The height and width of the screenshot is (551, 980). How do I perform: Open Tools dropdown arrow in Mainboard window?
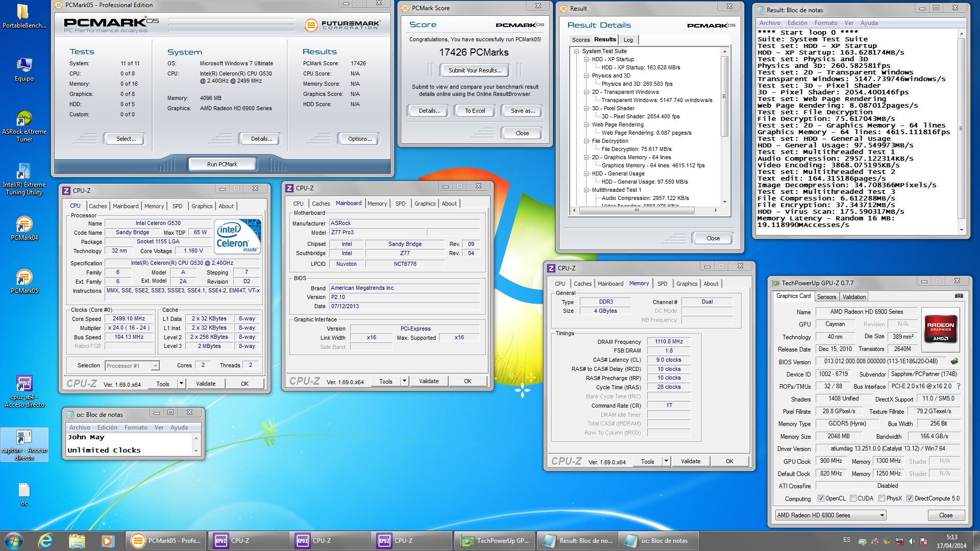[x=404, y=381]
